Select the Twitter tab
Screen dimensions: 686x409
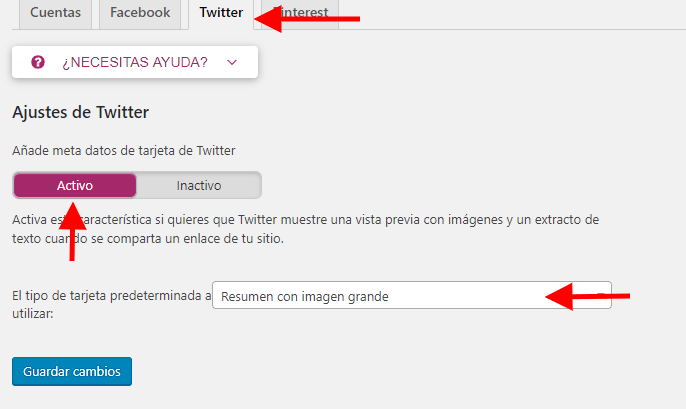click(x=221, y=13)
